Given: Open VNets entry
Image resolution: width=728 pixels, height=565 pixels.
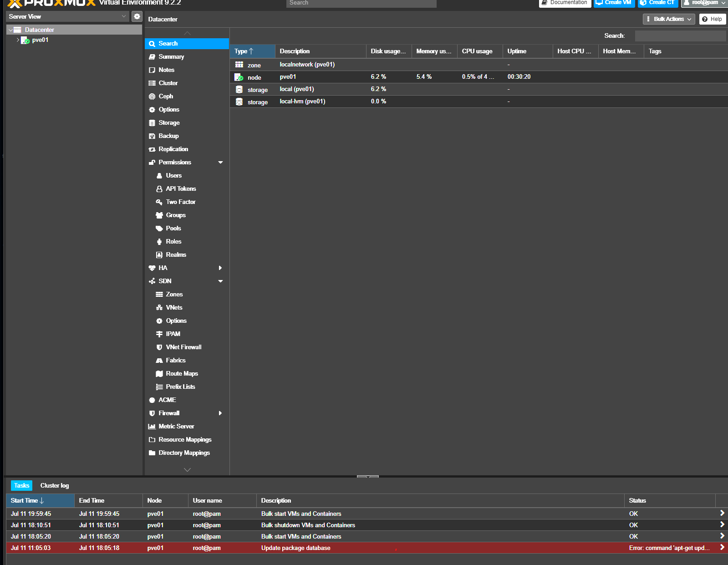Looking at the screenshot, I should coord(187,307).
